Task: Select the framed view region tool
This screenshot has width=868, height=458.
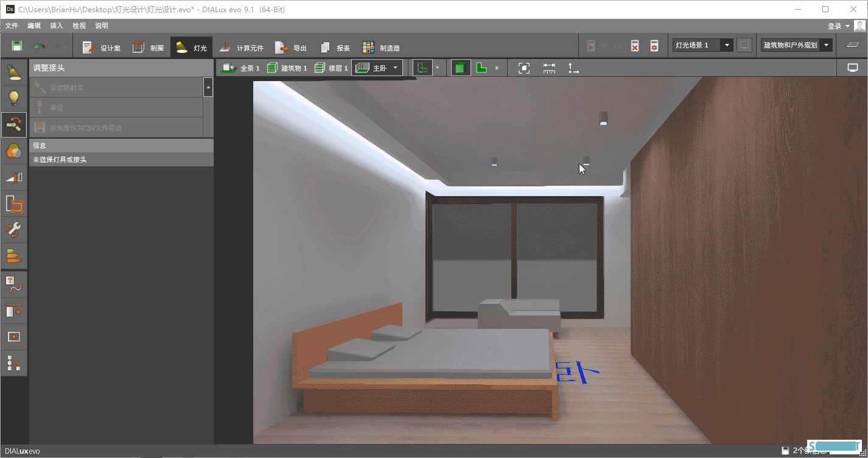Action: pos(14,337)
